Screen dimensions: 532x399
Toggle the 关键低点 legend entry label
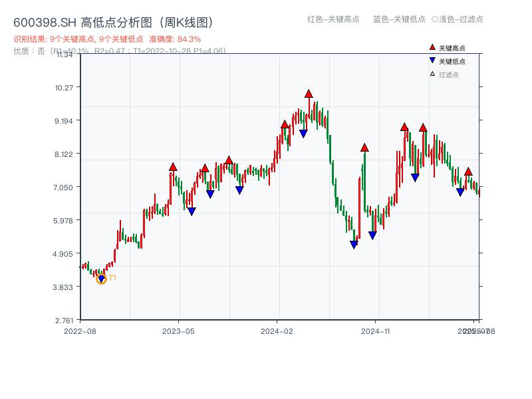[x=452, y=61]
